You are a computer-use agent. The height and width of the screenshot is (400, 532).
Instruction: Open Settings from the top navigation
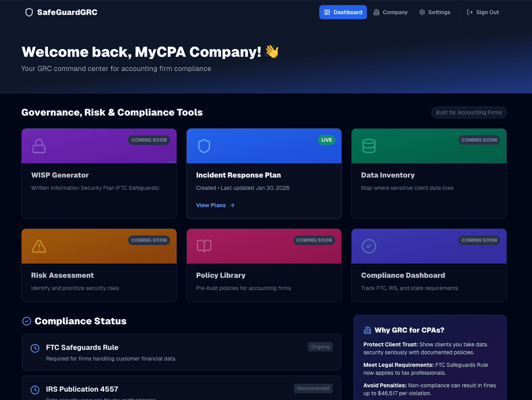pos(434,12)
